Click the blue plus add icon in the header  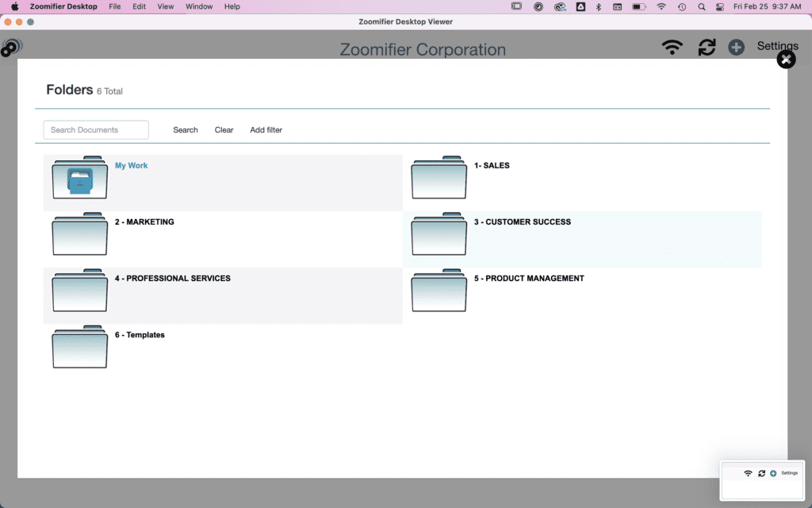click(x=736, y=47)
